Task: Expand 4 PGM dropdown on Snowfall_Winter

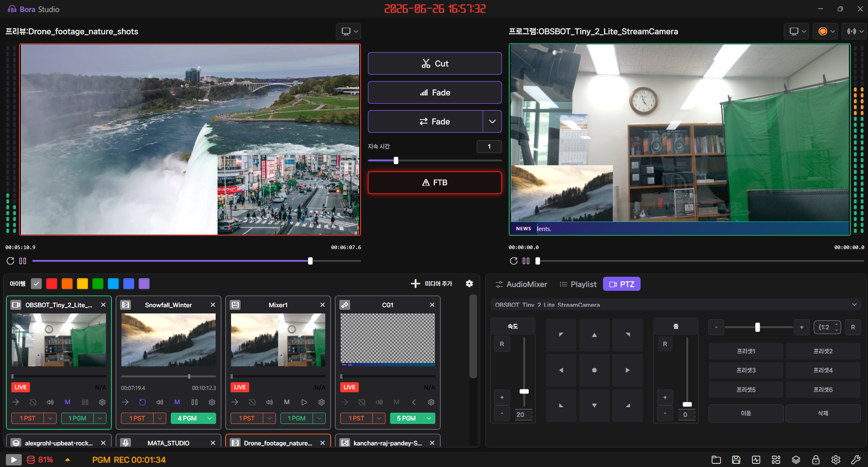Action: [210, 418]
